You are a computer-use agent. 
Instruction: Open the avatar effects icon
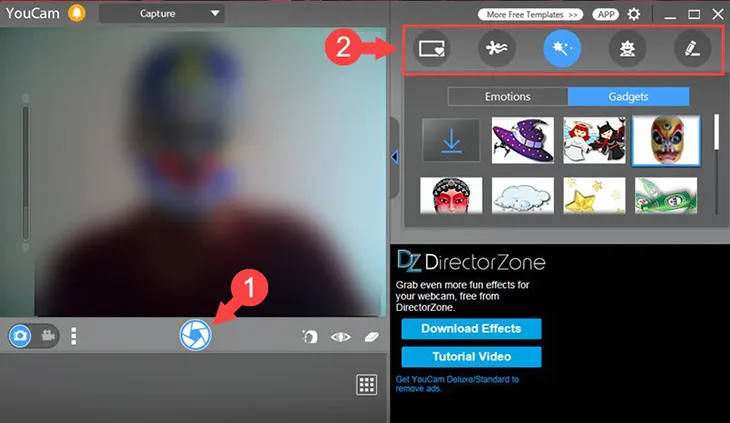click(627, 48)
